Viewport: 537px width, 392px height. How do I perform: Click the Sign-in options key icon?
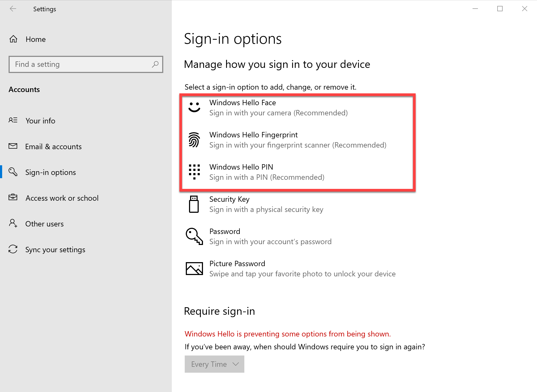(x=13, y=172)
